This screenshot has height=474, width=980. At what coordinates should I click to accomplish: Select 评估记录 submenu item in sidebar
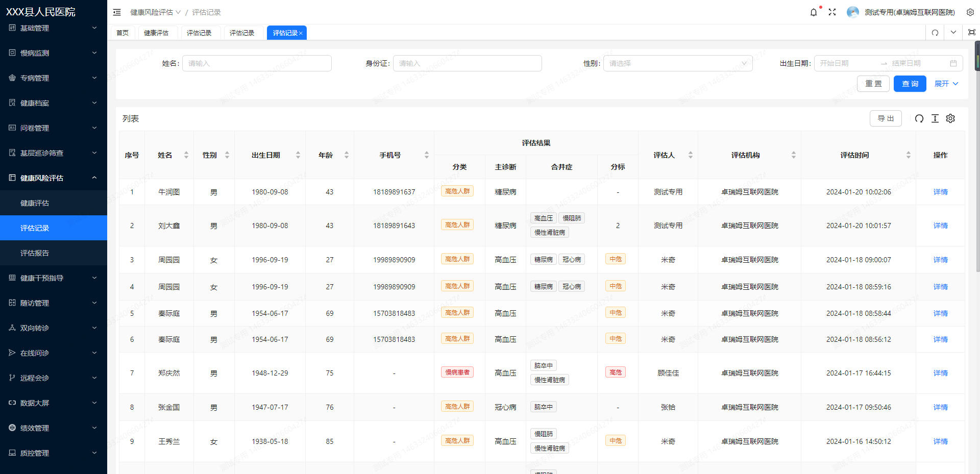coord(54,228)
